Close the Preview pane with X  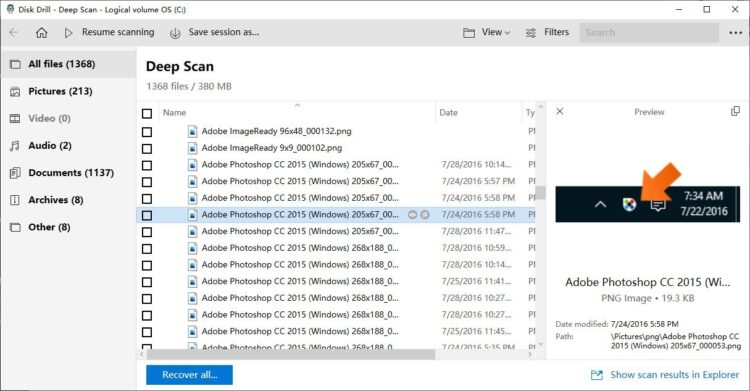pyautogui.click(x=560, y=112)
